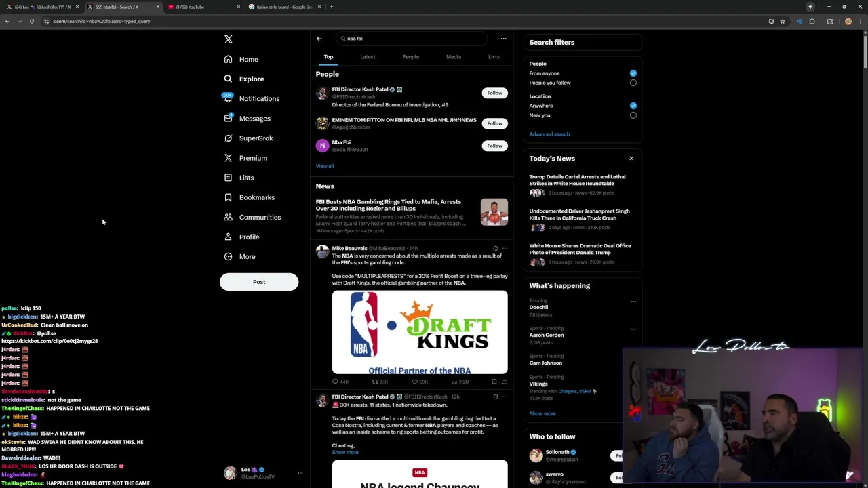Open a new browser tab
868x488 pixels.
[x=331, y=7]
